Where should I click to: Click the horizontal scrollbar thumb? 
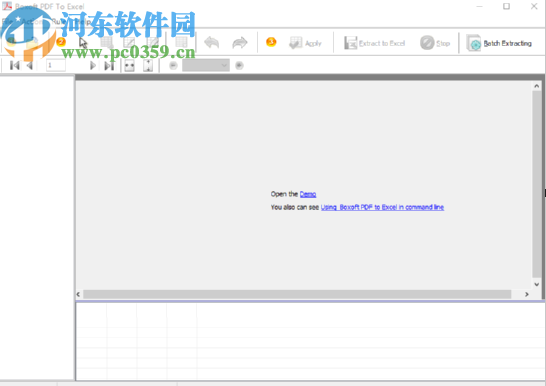[x=297, y=294]
